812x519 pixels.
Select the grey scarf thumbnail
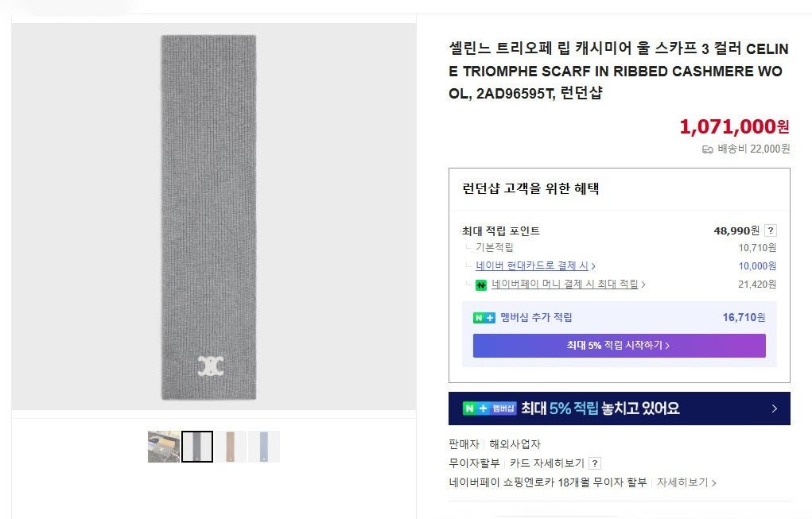[196, 447]
